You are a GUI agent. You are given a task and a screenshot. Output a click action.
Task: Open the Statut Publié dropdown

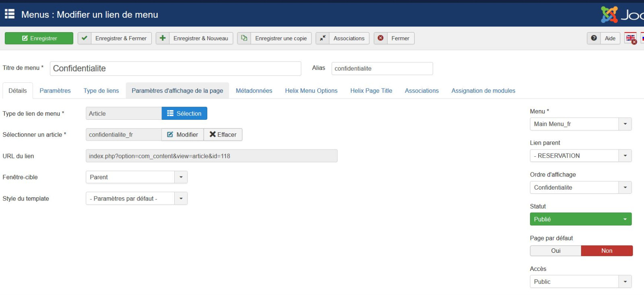pos(580,219)
